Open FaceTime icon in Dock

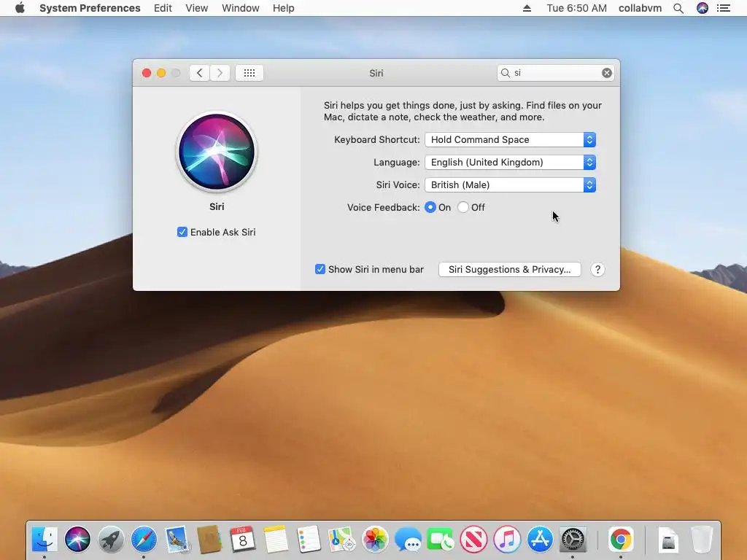point(441,539)
